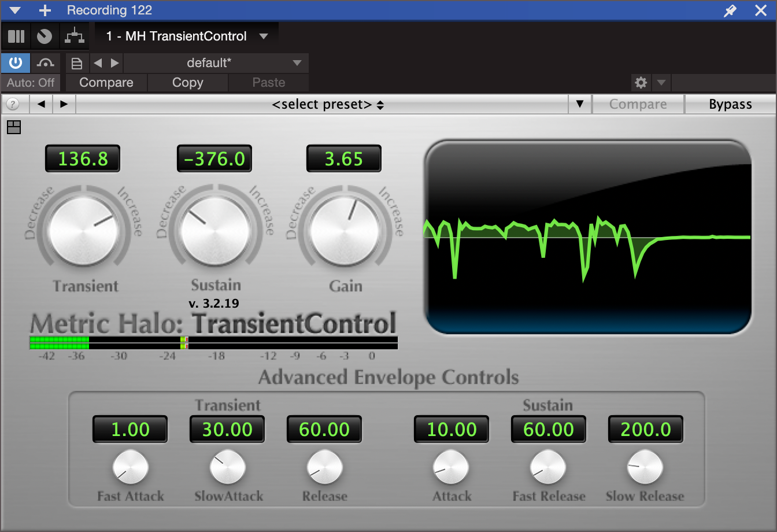The width and height of the screenshot is (777, 532).
Task: Load previous preset in the host toolbar
Action: pos(98,63)
